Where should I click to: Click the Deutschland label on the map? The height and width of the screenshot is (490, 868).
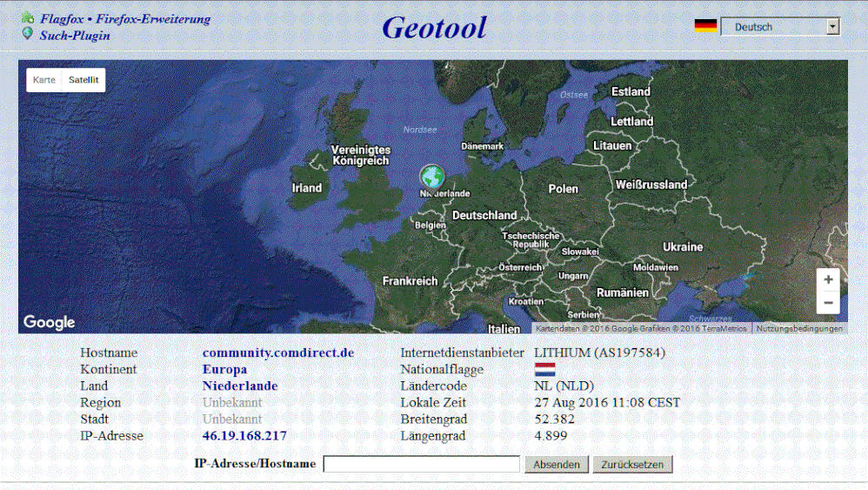click(x=484, y=215)
